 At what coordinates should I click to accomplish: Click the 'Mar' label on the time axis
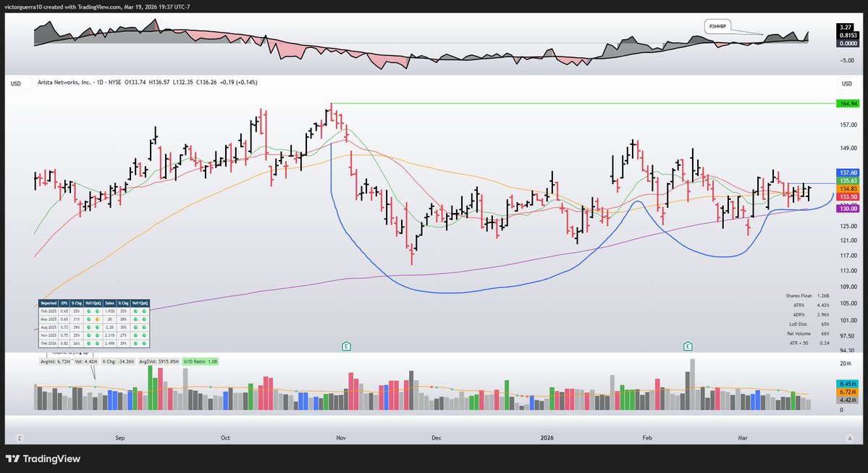742,438
